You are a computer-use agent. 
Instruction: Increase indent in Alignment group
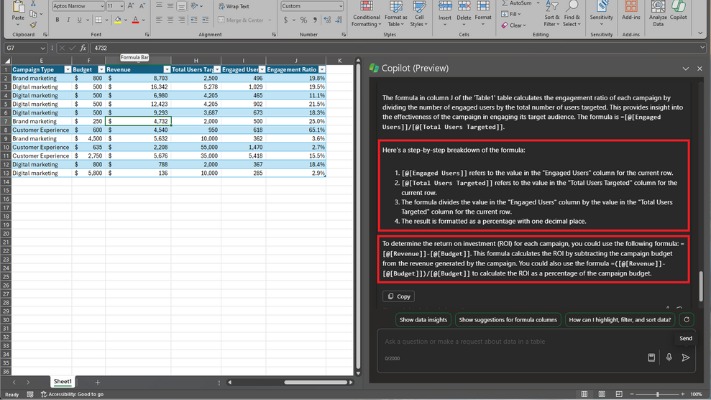[x=205, y=20]
